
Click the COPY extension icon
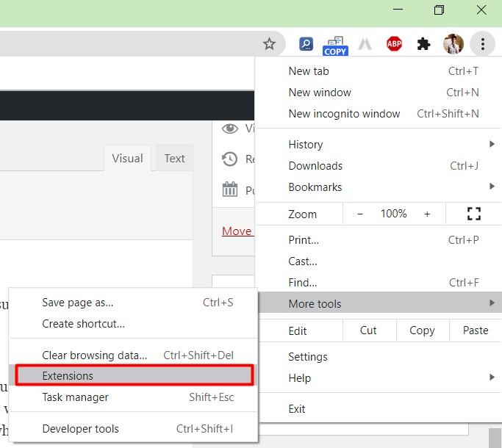point(335,46)
